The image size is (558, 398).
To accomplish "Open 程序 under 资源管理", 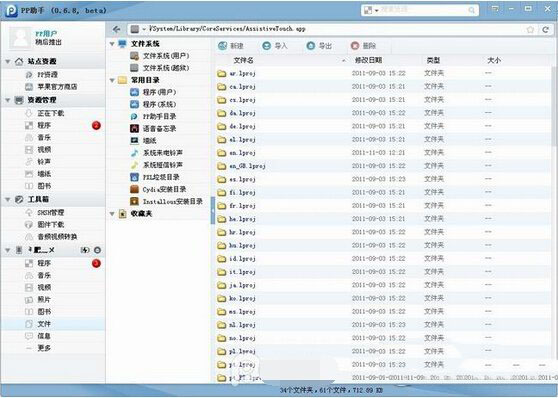I will point(38,125).
